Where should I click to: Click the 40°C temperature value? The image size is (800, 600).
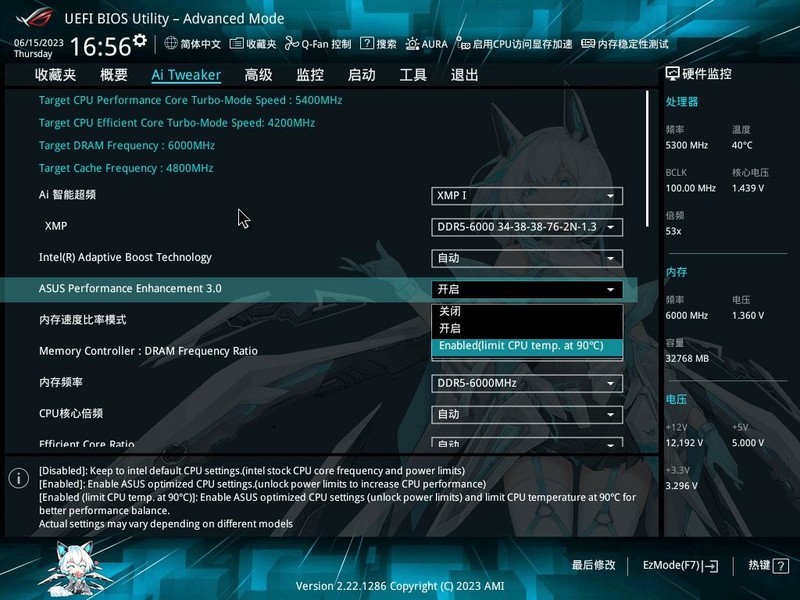point(742,145)
